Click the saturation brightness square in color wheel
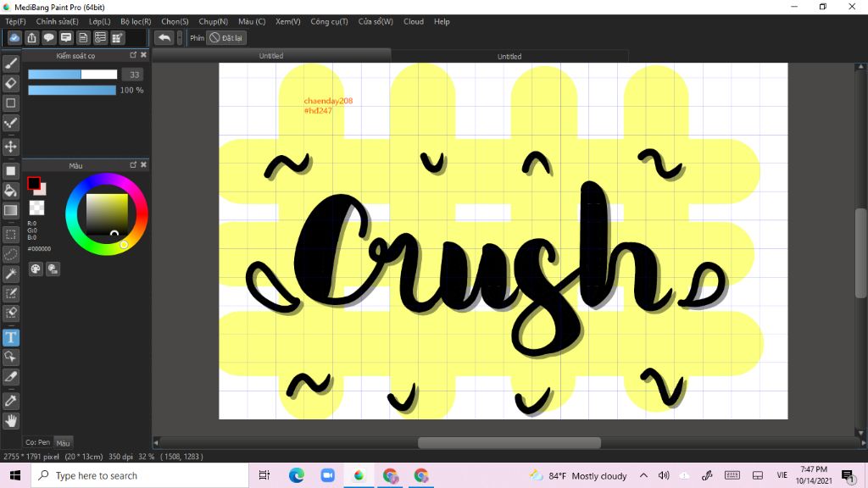Image resolution: width=868 pixels, height=488 pixels. pos(107,214)
